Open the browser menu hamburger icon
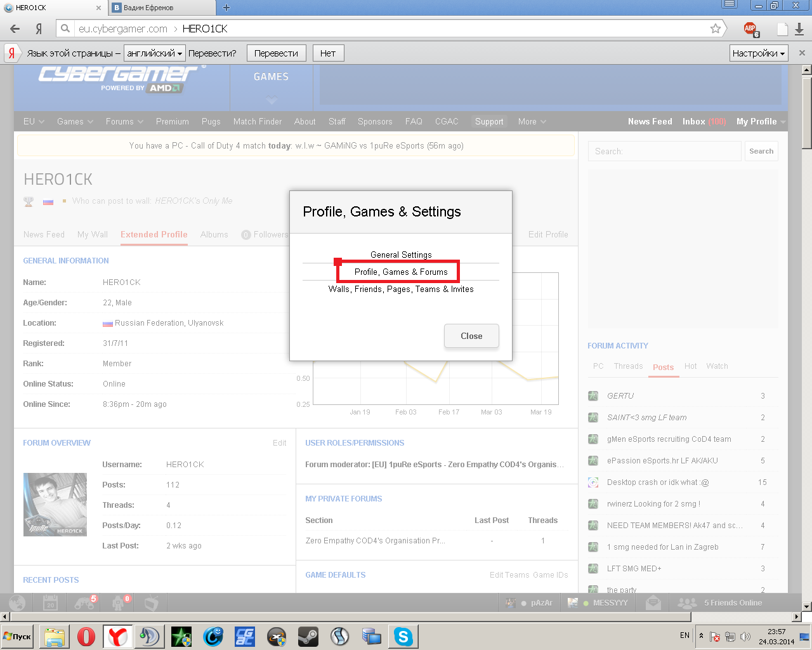This screenshot has height=650, width=812. 730,5
